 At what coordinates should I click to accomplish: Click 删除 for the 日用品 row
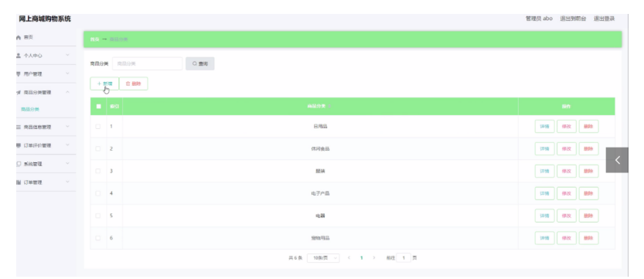(x=588, y=127)
